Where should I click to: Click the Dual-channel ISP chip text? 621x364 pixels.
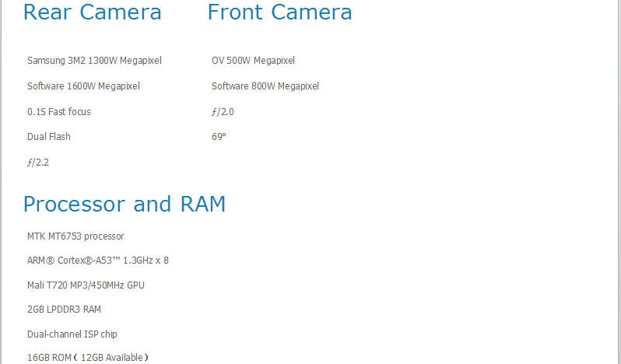[72, 334]
